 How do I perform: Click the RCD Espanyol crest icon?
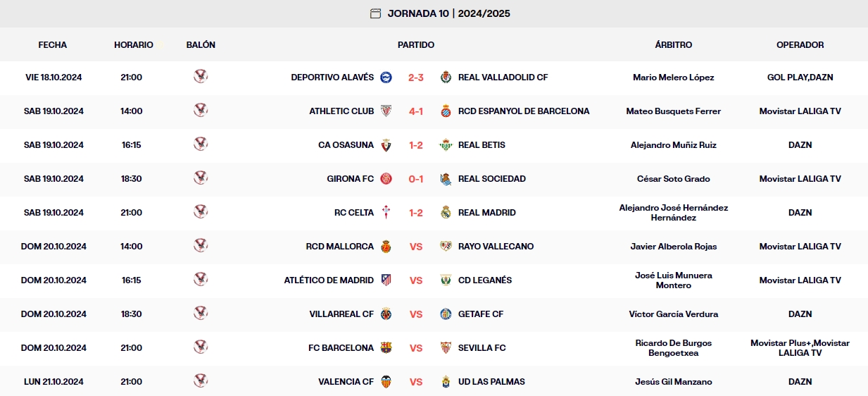[446, 111]
